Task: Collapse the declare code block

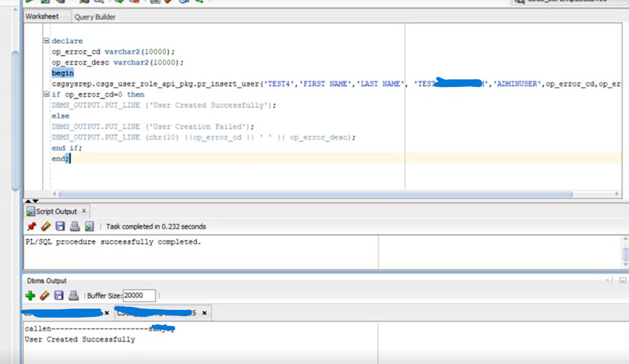Action: point(45,41)
